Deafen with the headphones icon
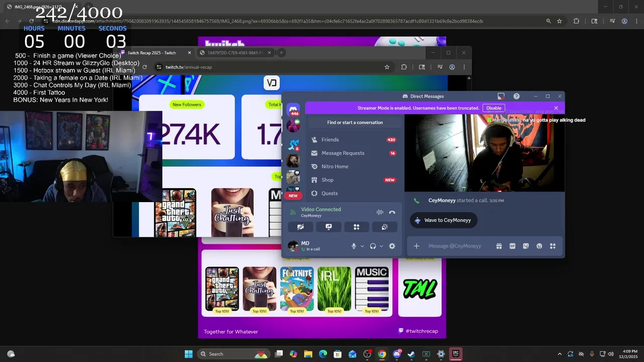Viewport: 644px width, 362px height. pyautogui.click(x=373, y=246)
